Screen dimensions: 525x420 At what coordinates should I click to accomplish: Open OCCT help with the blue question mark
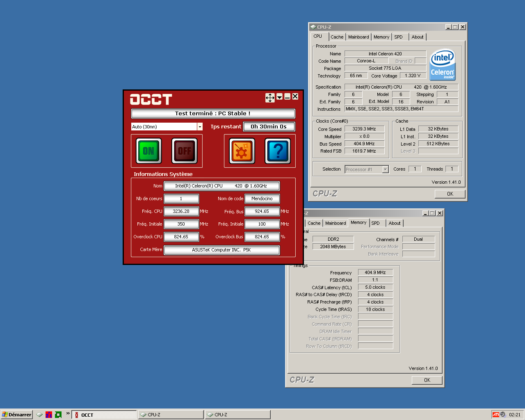pyautogui.click(x=278, y=151)
